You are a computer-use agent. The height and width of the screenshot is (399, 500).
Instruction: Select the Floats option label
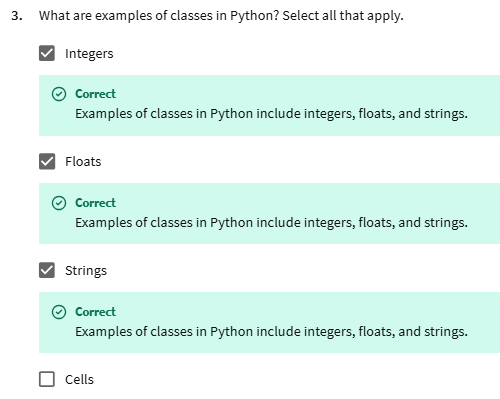(83, 162)
